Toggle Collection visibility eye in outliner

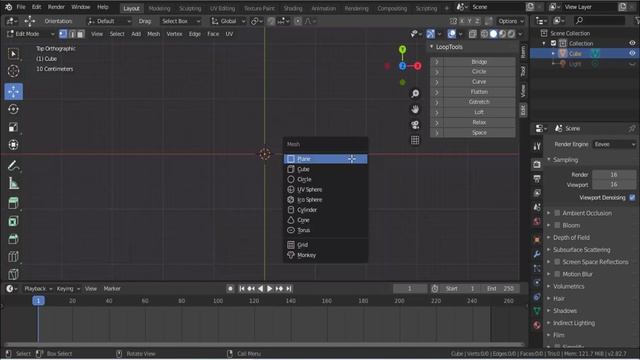click(x=632, y=43)
